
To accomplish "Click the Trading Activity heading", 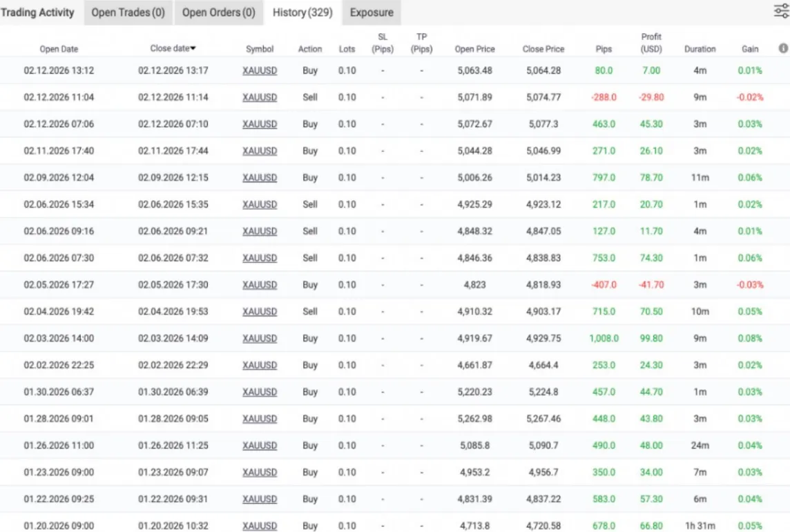I will tap(37, 12).
